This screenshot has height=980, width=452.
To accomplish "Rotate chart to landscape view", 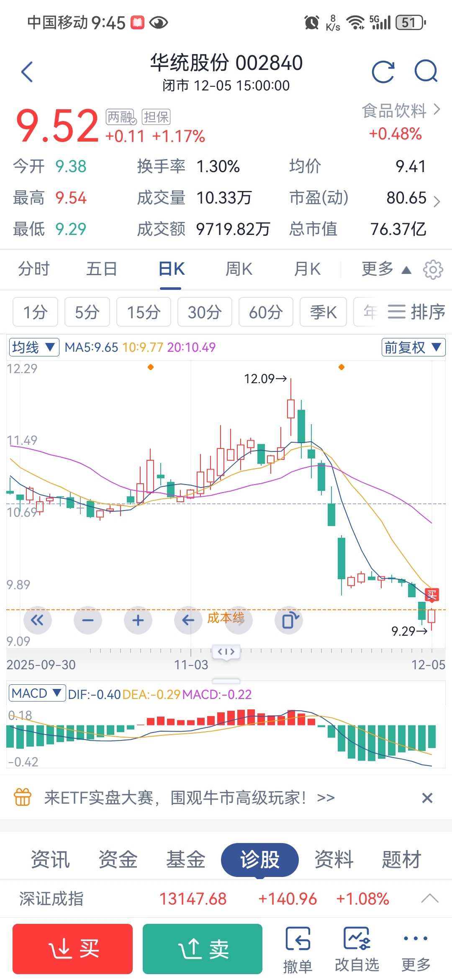I will click(x=289, y=620).
